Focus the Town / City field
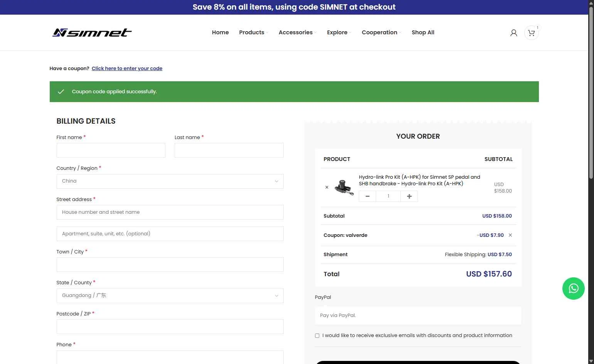594x364 pixels. [170, 265]
